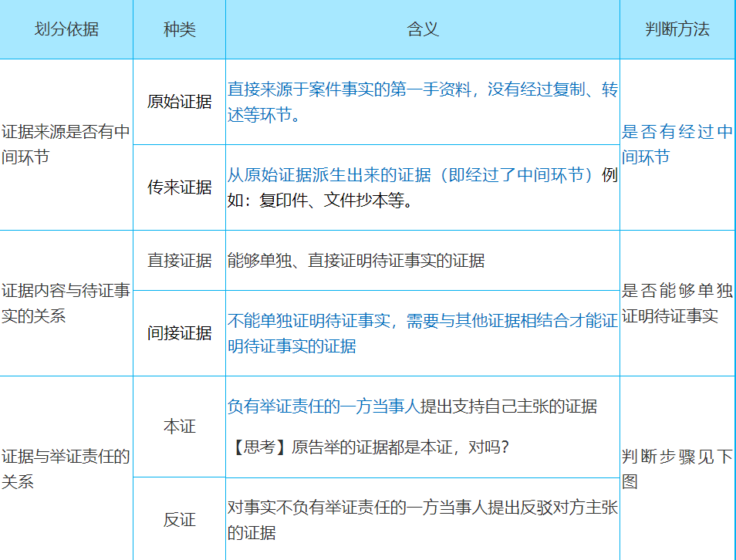Open the blue 是否有经过中间环节 text
The image size is (736, 560).
pos(677,144)
